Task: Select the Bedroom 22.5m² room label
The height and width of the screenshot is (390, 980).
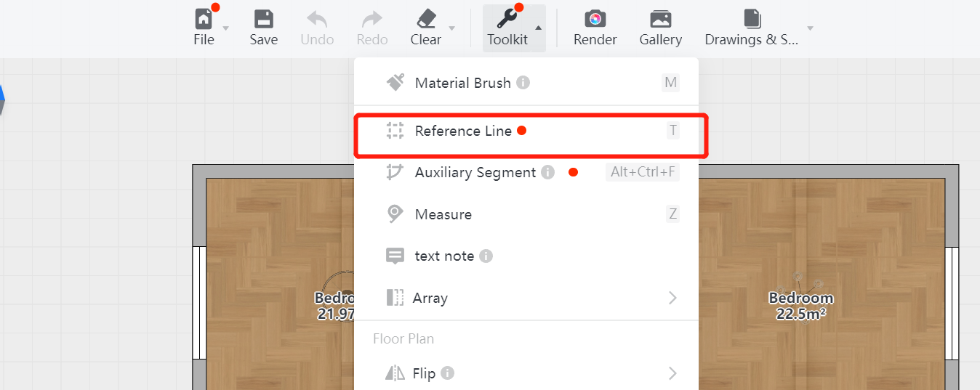Action: click(800, 306)
